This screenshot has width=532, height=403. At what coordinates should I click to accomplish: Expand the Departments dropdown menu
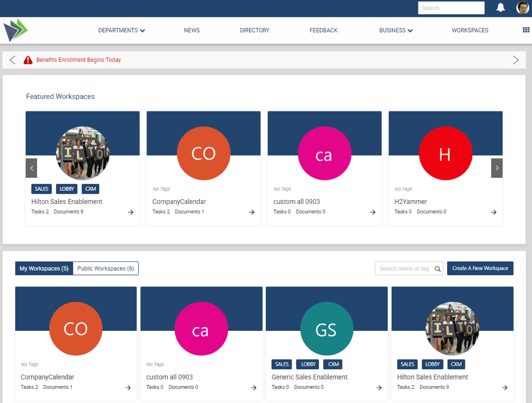point(121,31)
